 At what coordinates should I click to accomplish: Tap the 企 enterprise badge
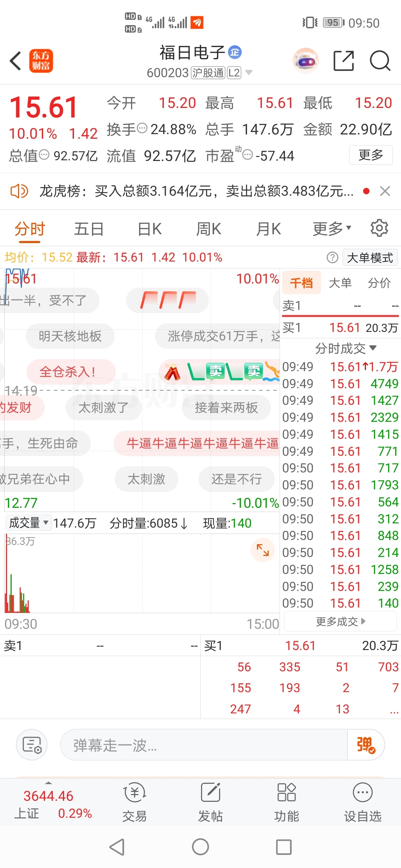[x=235, y=52]
